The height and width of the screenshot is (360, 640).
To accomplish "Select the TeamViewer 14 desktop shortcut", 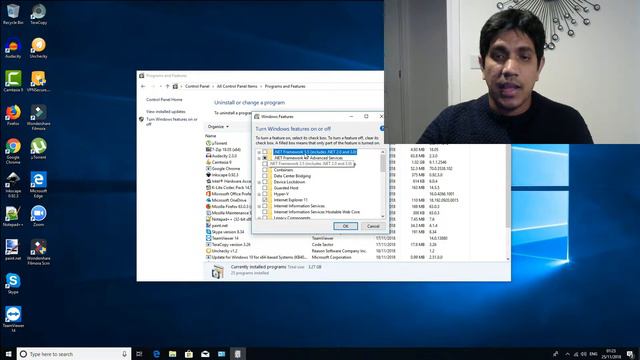I will click(x=13, y=320).
